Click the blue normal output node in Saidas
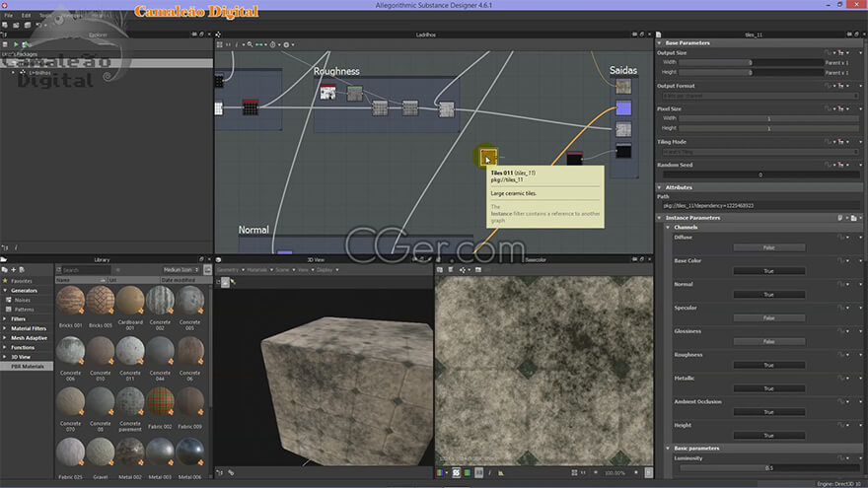868x488 pixels. pos(623,107)
